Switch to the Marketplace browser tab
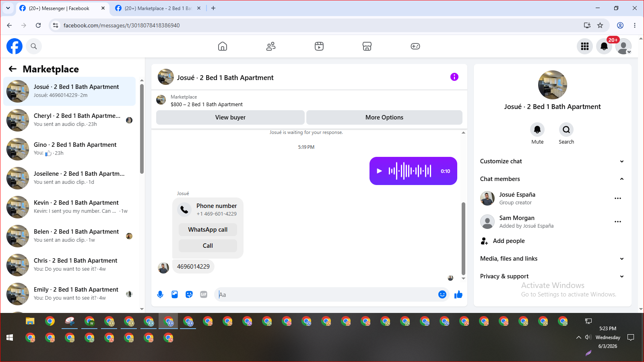644x362 pixels. (x=158, y=8)
